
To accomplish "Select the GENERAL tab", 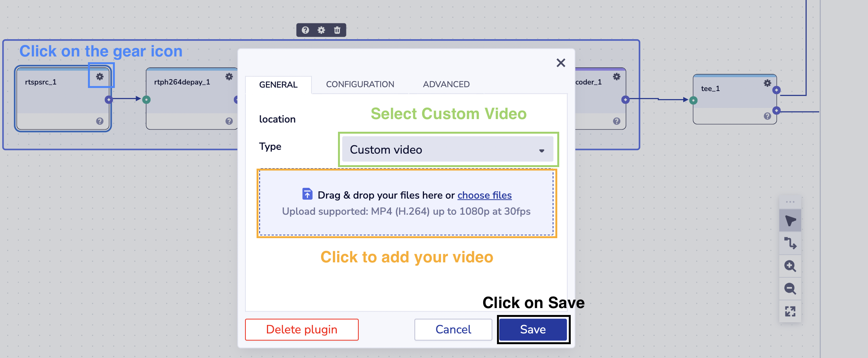I will tap(278, 85).
